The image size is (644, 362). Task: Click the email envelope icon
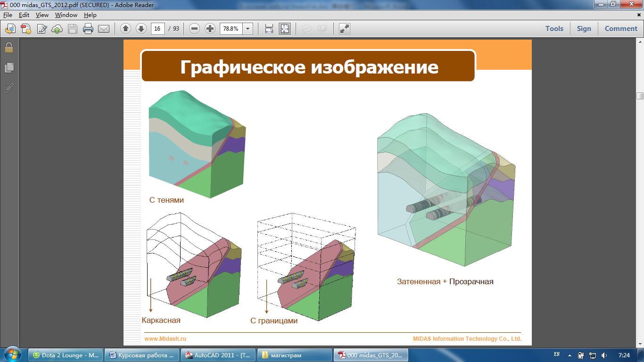pyautogui.click(x=104, y=29)
